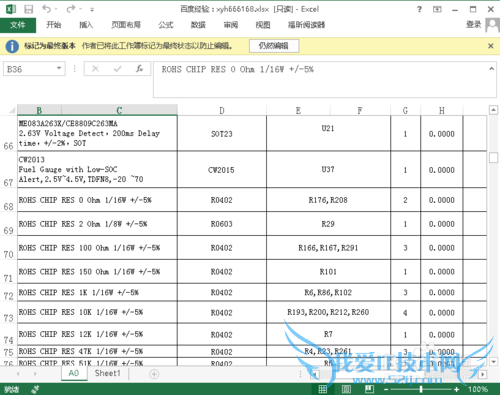Open the Insert Function fx dialog
This screenshot has width=500, height=395.
tap(139, 69)
